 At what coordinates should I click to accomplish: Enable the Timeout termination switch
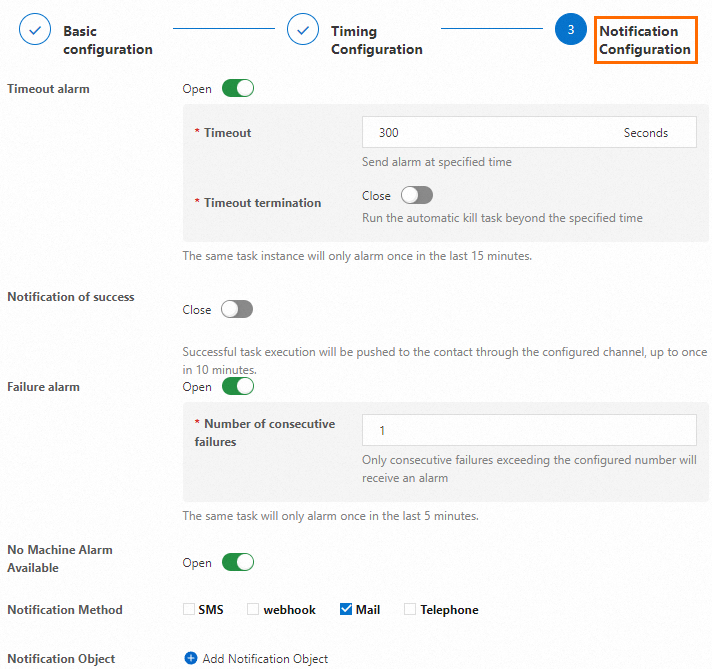pos(416,196)
